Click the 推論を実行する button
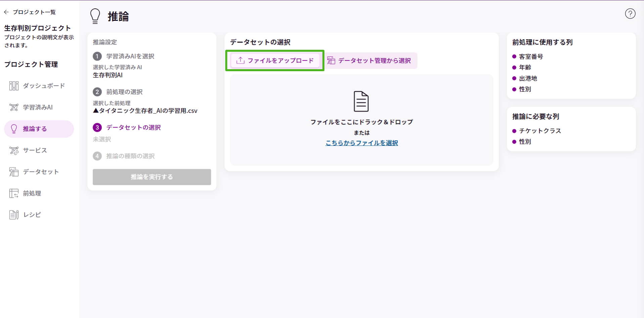 (152, 177)
